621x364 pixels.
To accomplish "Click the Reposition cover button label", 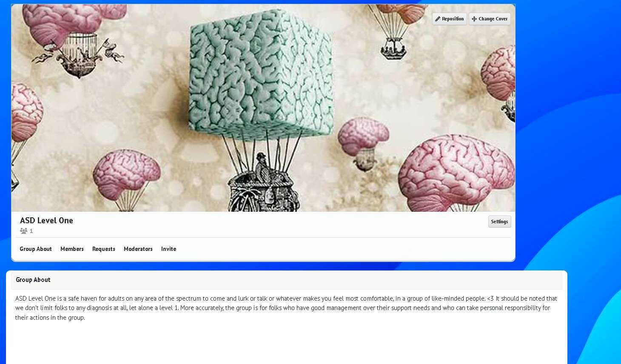I will (453, 19).
